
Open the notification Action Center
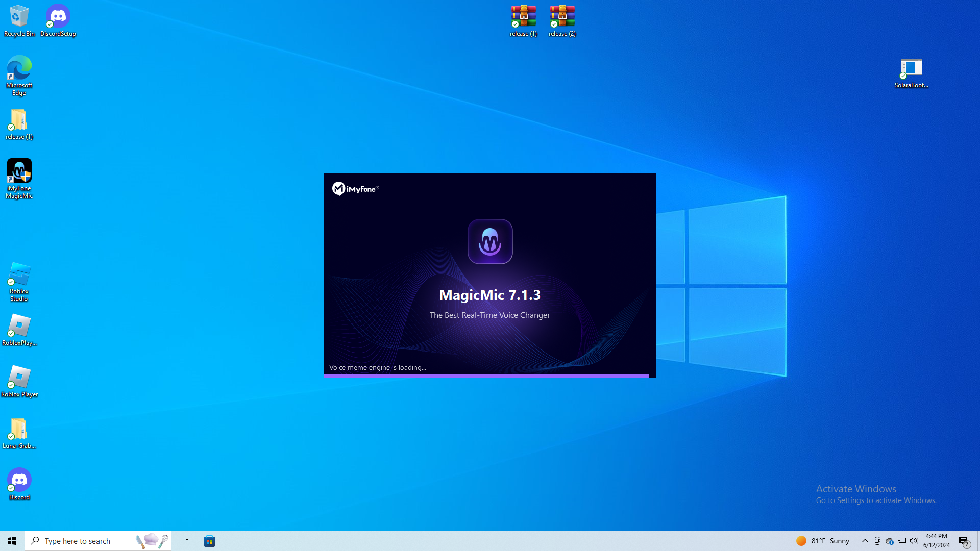coord(964,541)
